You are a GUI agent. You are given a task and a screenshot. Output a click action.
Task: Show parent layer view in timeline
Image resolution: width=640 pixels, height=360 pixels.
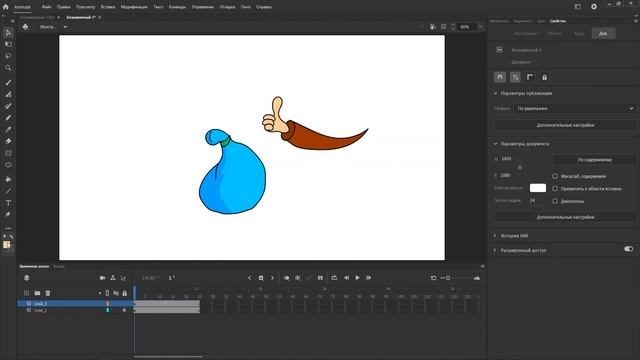point(113,278)
